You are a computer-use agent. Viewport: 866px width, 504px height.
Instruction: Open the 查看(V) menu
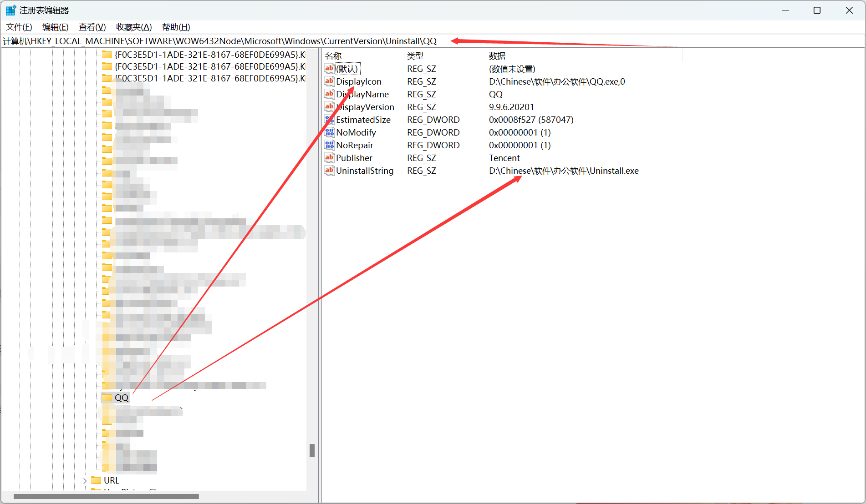tap(92, 27)
